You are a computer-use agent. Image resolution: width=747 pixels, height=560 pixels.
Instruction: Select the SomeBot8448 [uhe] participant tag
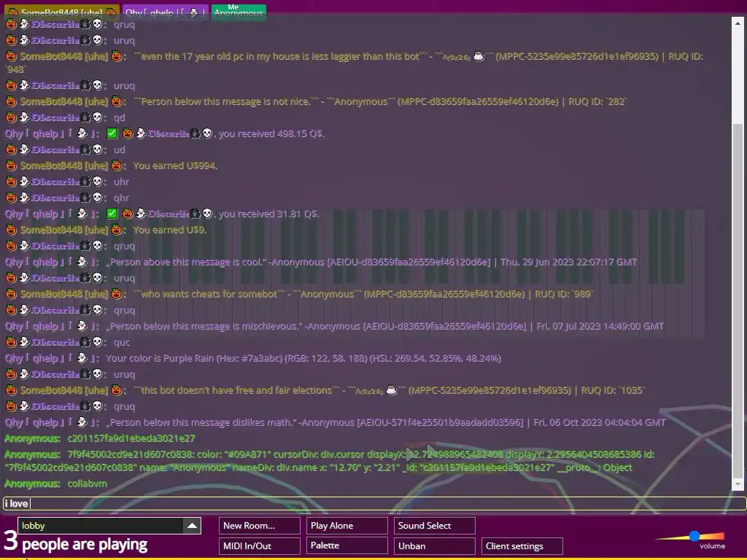tap(62, 12)
